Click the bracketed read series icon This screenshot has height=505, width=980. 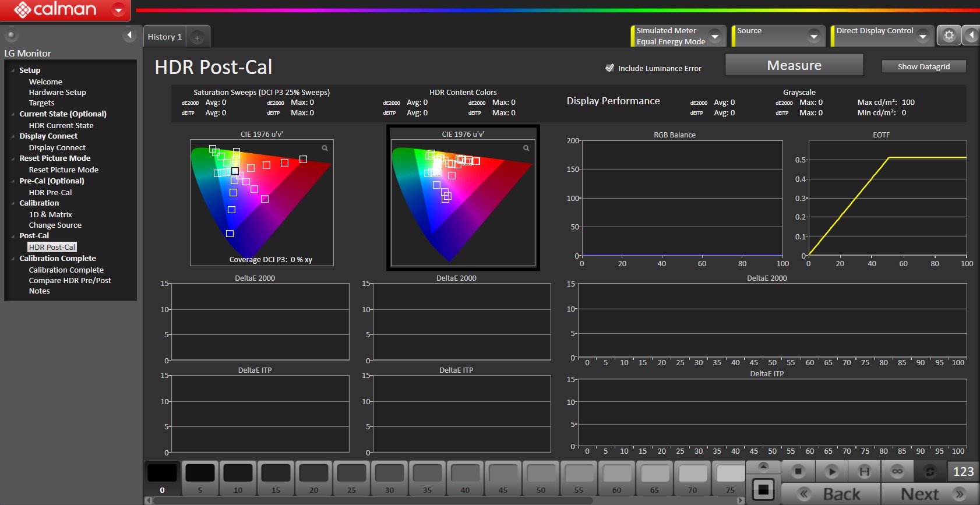(865, 471)
